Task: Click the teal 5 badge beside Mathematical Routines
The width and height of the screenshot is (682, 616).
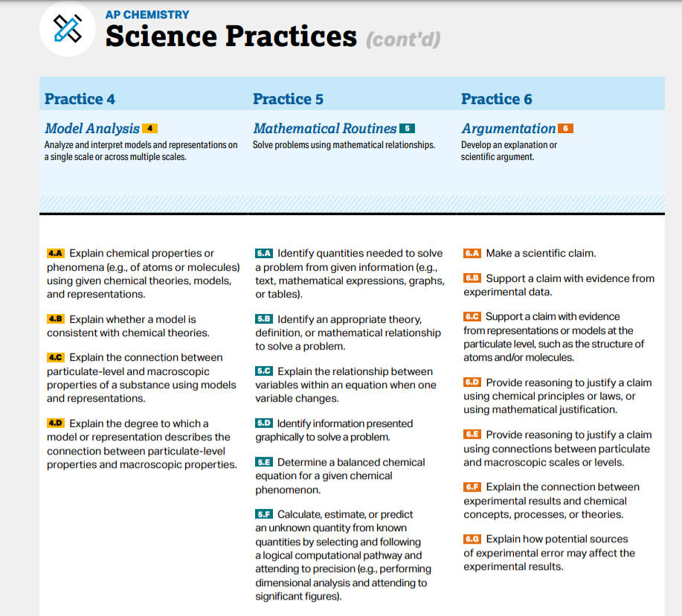Action: coord(407,129)
